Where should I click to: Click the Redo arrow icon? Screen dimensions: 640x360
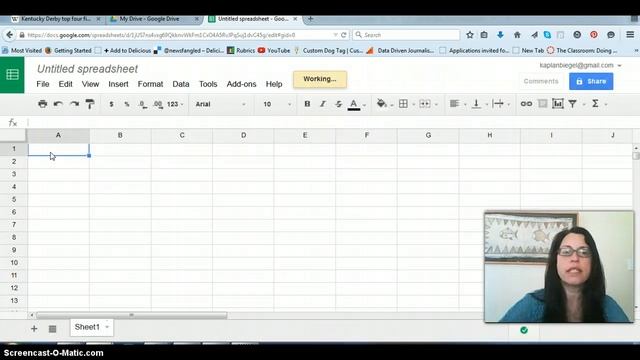point(74,104)
